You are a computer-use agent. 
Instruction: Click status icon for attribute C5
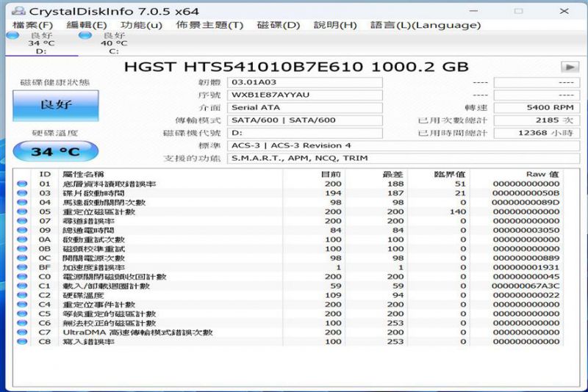(22, 313)
